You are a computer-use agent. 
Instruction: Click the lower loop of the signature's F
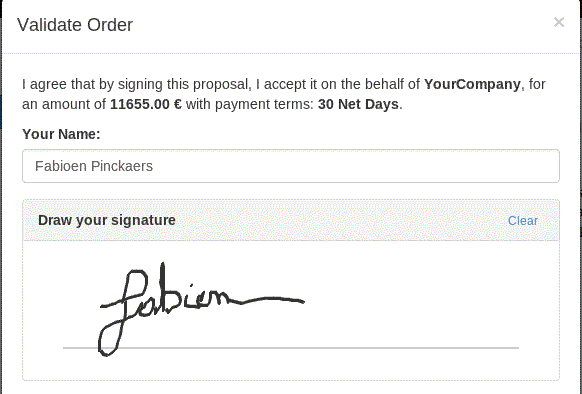pyautogui.click(x=109, y=340)
